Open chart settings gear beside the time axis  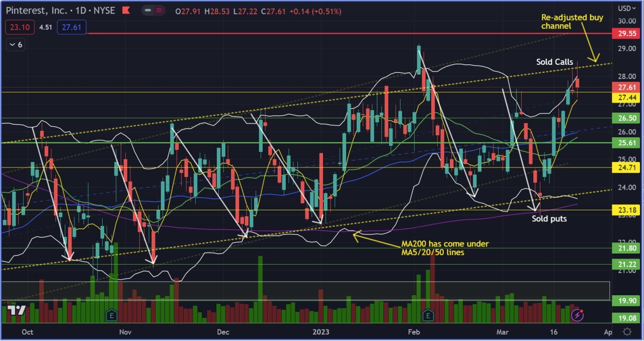627,332
